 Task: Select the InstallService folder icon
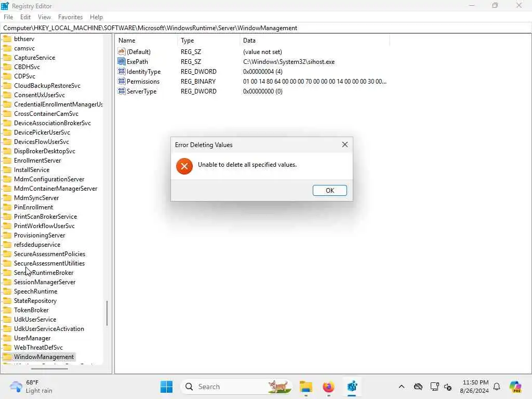click(7, 170)
